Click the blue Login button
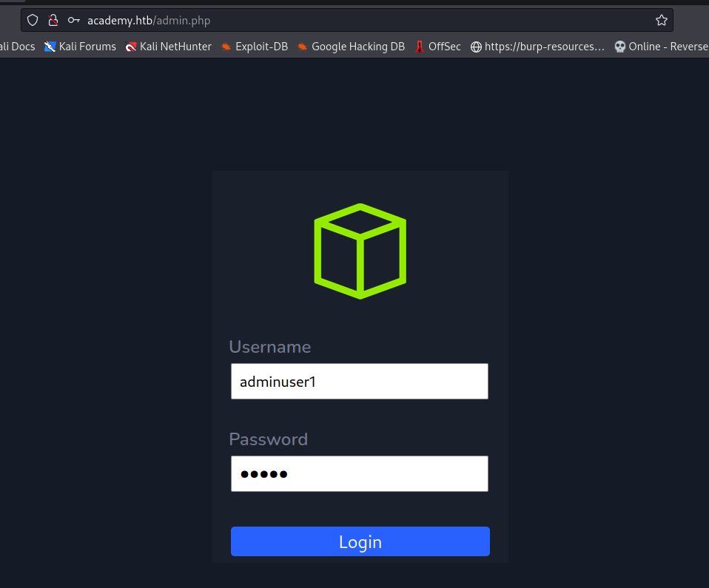The width and height of the screenshot is (709, 588). 360,541
